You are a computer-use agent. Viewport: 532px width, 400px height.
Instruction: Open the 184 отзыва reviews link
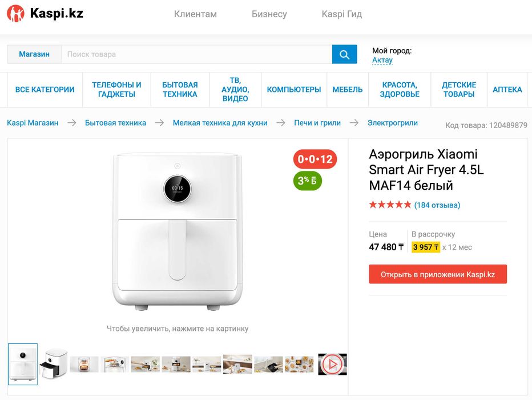[x=437, y=205]
